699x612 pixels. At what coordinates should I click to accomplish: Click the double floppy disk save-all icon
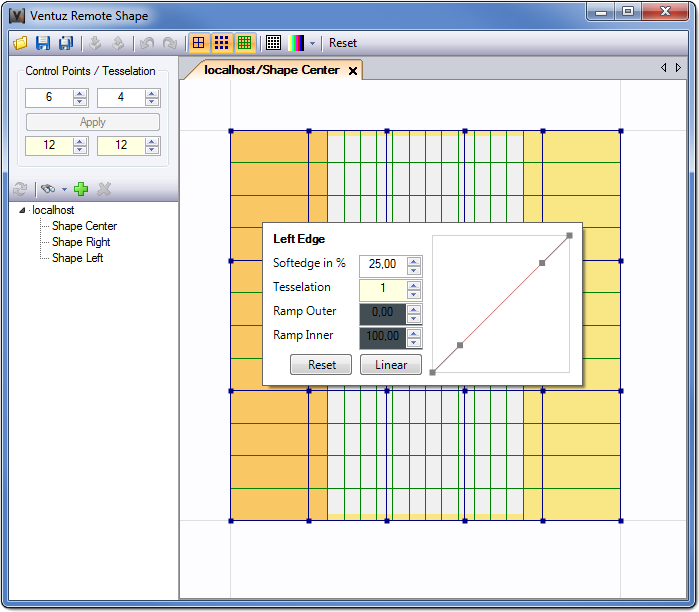tap(65, 43)
